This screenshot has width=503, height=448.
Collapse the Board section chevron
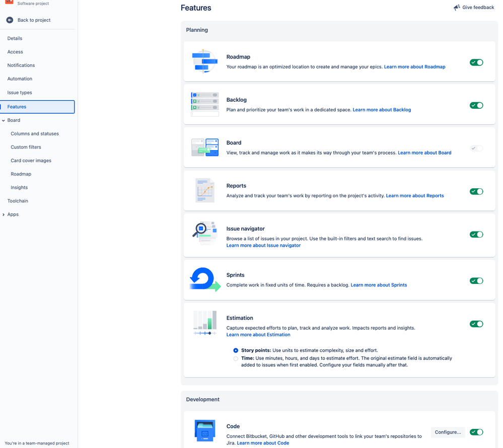click(4, 121)
